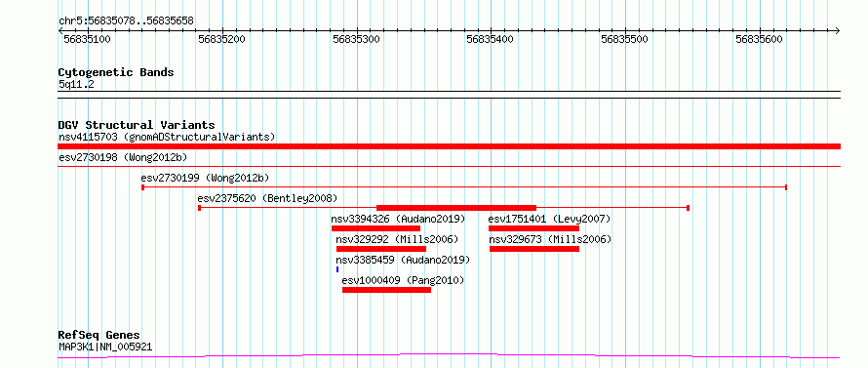Open nsv329292 (Mills2006) variant bar

[381, 249]
